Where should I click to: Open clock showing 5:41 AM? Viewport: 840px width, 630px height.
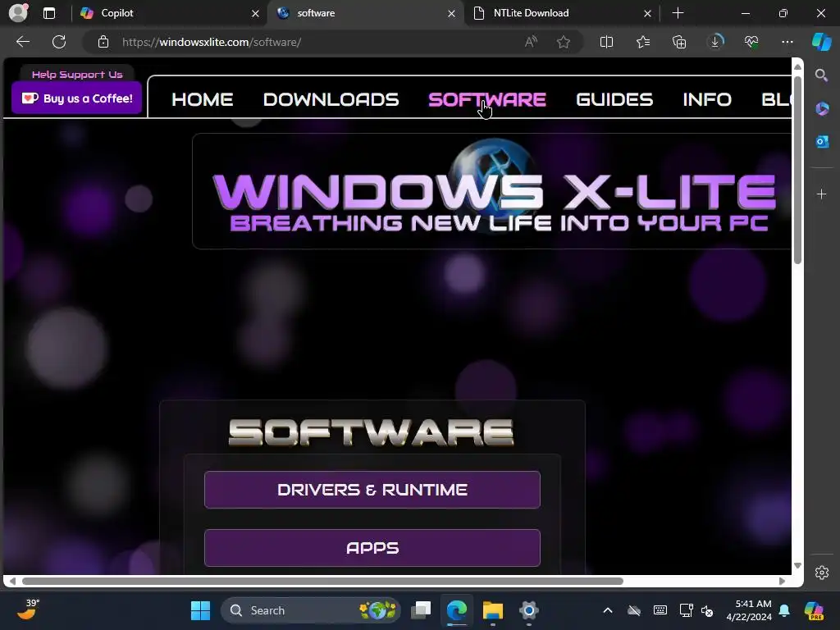click(749, 610)
